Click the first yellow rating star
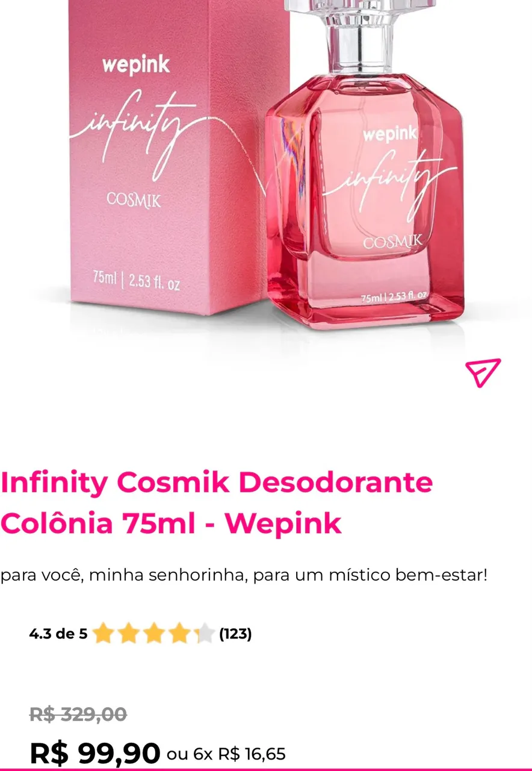 [x=104, y=634]
